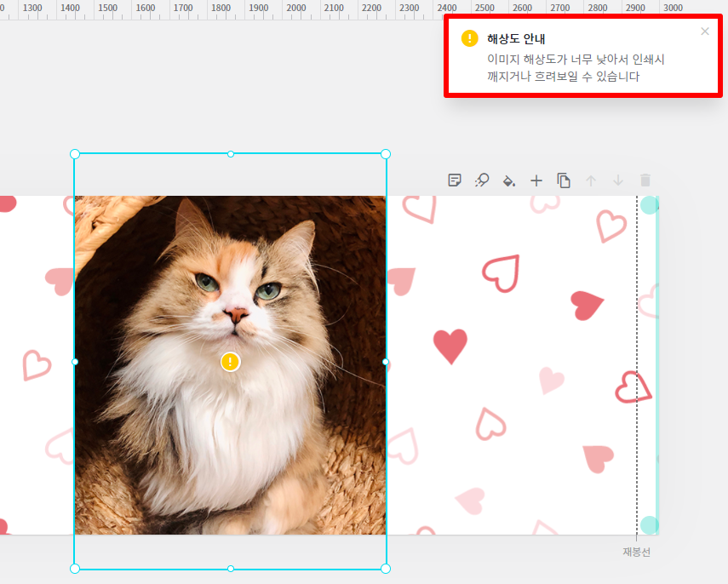
Task: Close the 해상도 안내 notification
Action: [704, 31]
